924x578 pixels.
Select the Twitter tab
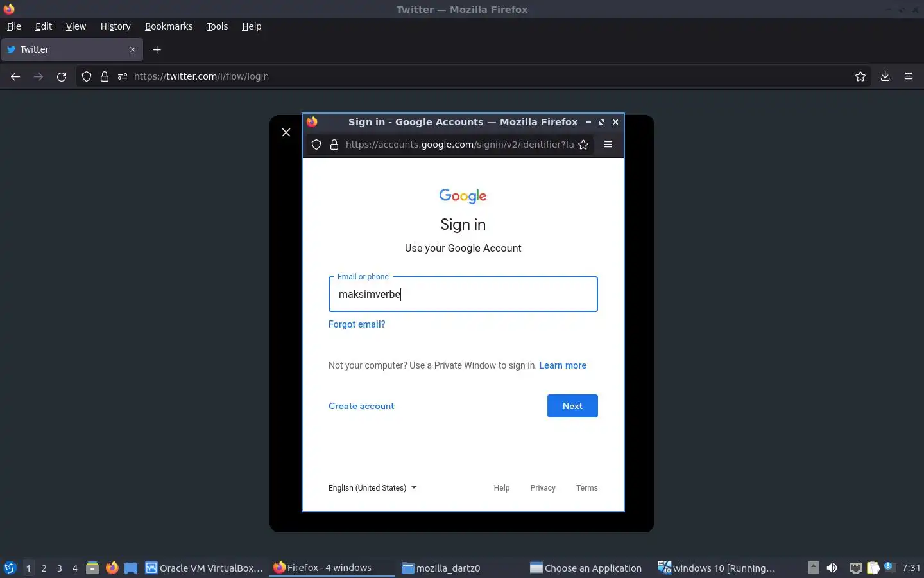[72, 49]
